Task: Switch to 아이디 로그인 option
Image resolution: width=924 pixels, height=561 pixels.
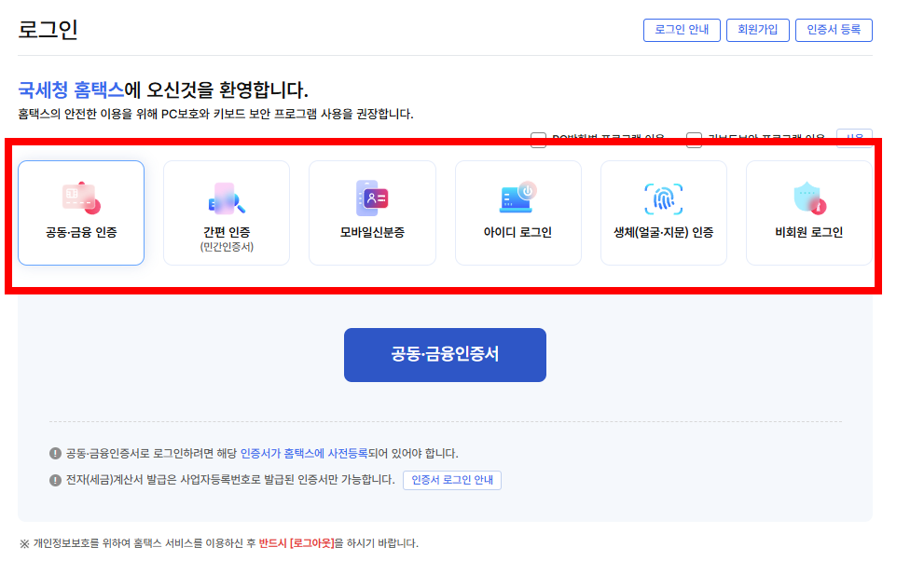Action: tap(518, 212)
